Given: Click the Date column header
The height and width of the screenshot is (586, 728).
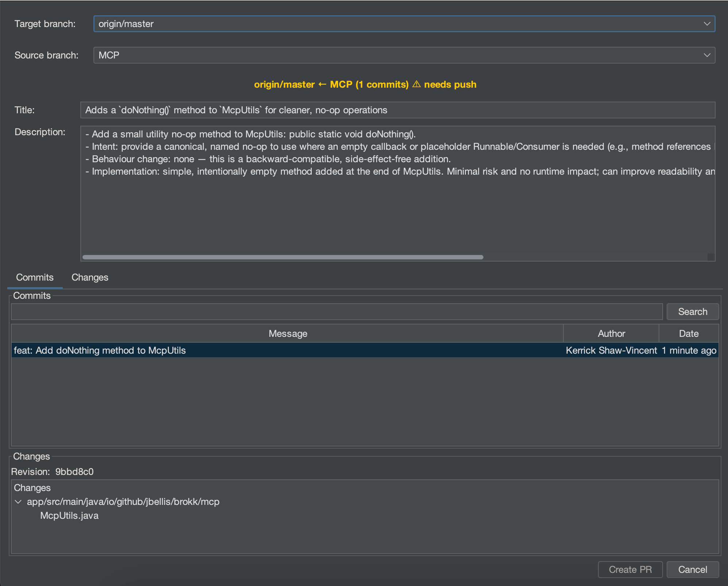Looking at the screenshot, I should 689,333.
